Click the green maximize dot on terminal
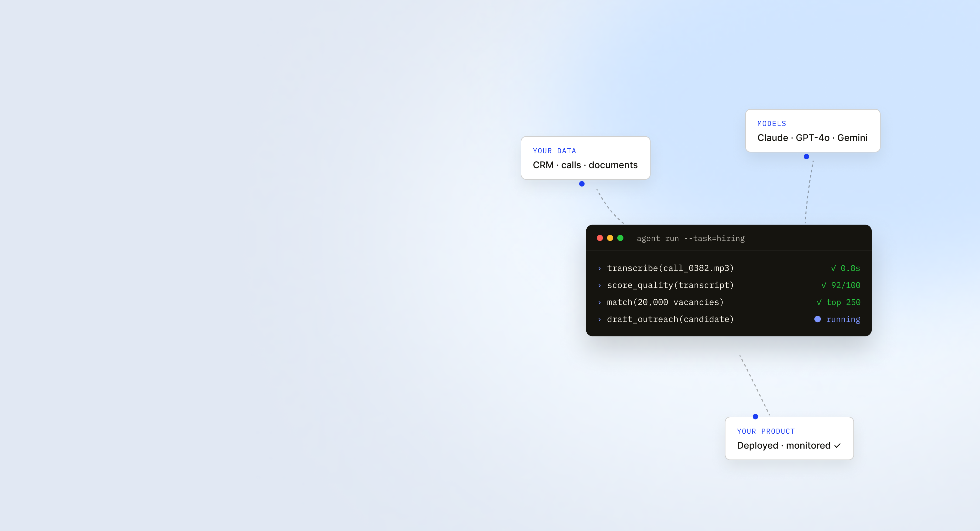 pos(620,238)
